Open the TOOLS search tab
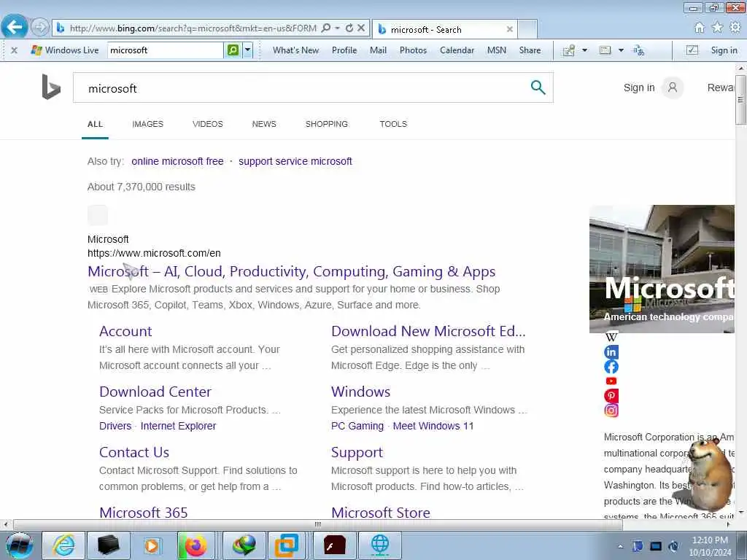This screenshot has height=560, width=747. point(393,124)
